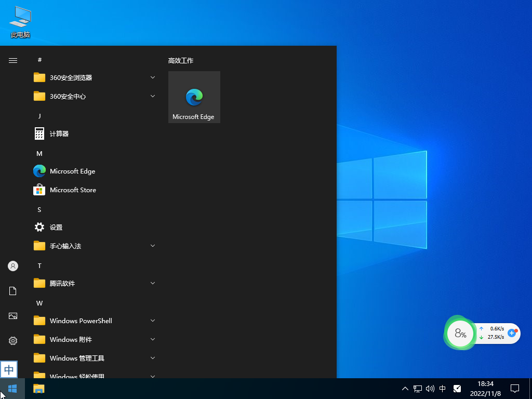532x399 pixels.
Task: Jump to letter # section header
Action: (39, 60)
